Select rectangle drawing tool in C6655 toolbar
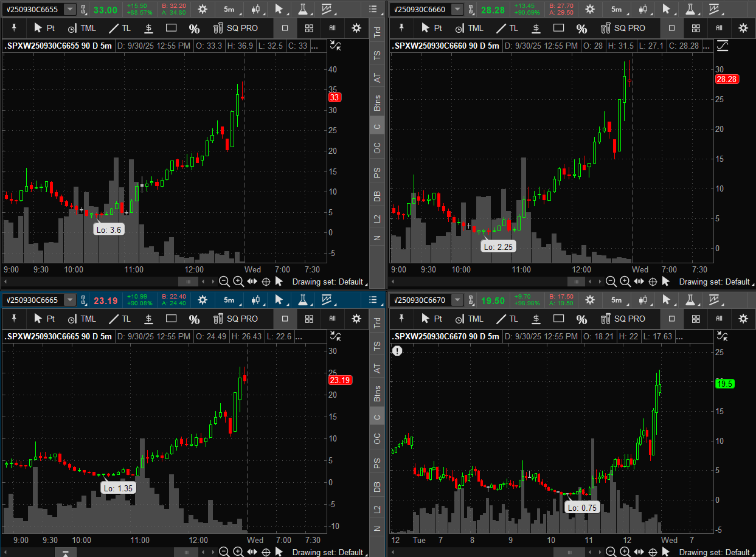This screenshot has width=756, height=557. click(171, 28)
